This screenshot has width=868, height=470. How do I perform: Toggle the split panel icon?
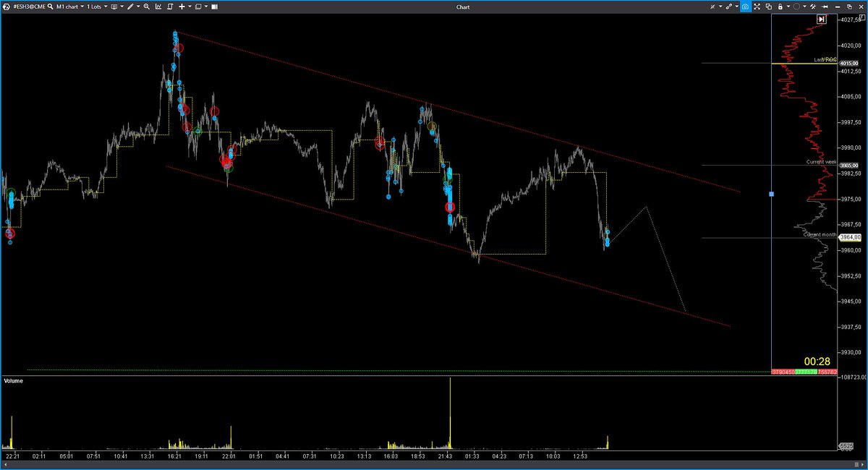(x=215, y=7)
